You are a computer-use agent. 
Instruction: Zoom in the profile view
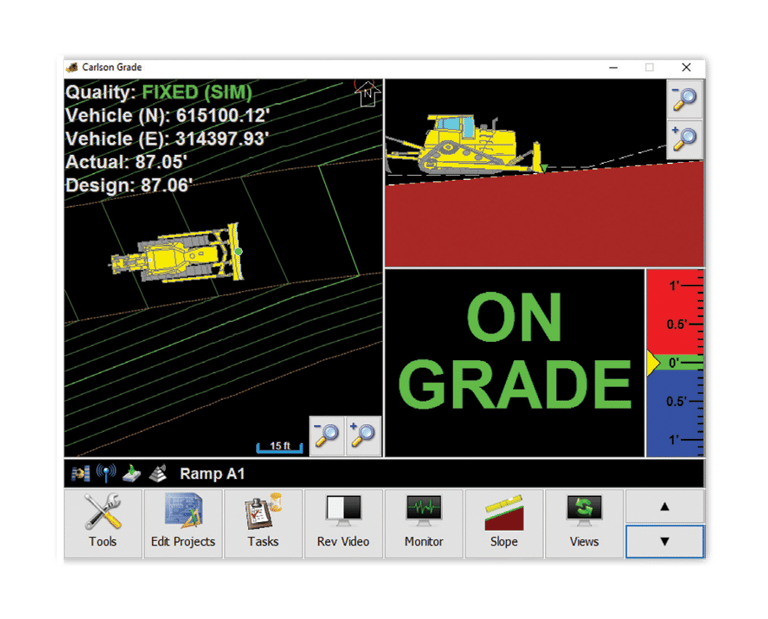685,139
